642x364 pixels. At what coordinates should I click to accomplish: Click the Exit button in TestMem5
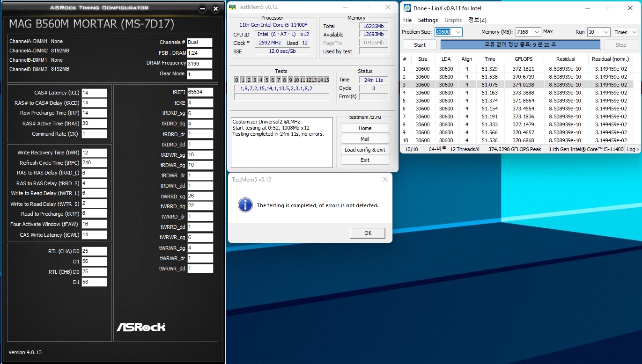click(365, 160)
